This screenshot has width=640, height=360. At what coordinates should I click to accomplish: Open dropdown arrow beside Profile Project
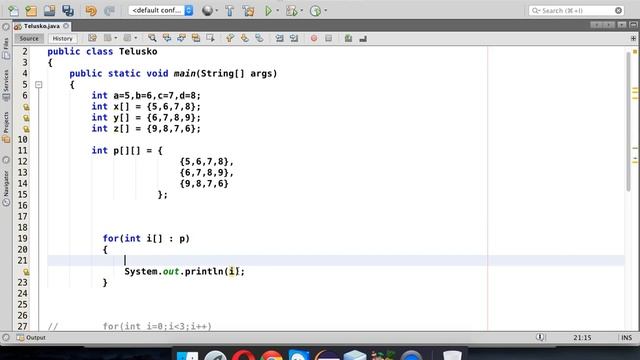click(325, 11)
